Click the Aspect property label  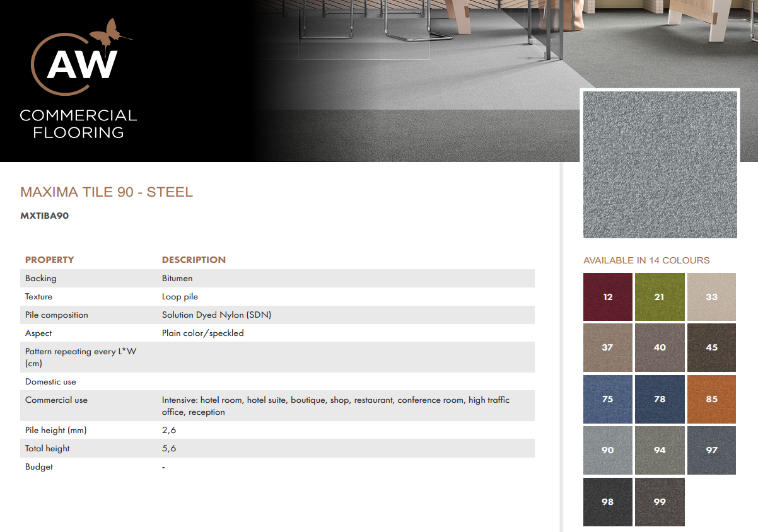pyautogui.click(x=38, y=333)
